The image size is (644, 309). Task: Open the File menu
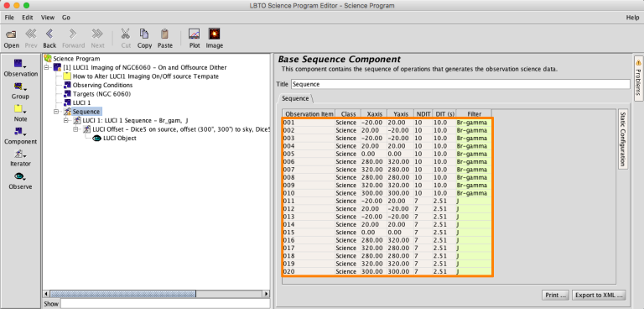click(x=9, y=18)
